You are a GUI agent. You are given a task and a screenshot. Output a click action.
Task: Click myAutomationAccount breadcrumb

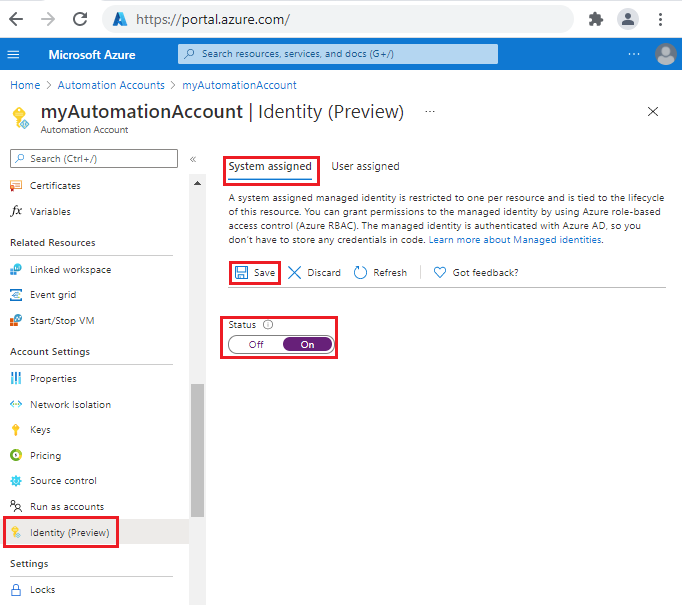tap(239, 85)
